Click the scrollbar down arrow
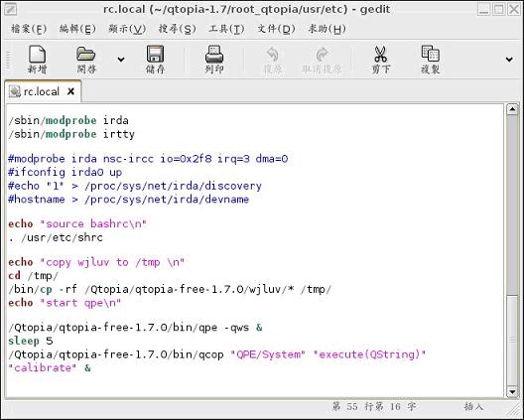 pyautogui.click(x=512, y=391)
